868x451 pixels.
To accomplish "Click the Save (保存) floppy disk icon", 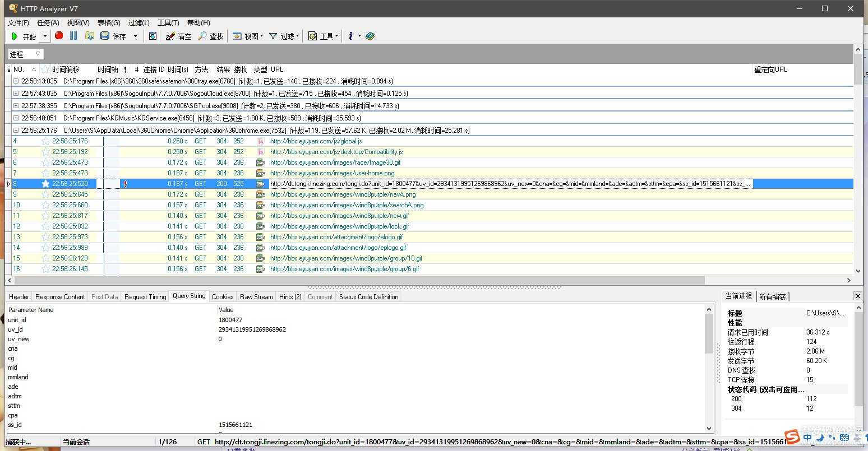I will coord(104,36).
